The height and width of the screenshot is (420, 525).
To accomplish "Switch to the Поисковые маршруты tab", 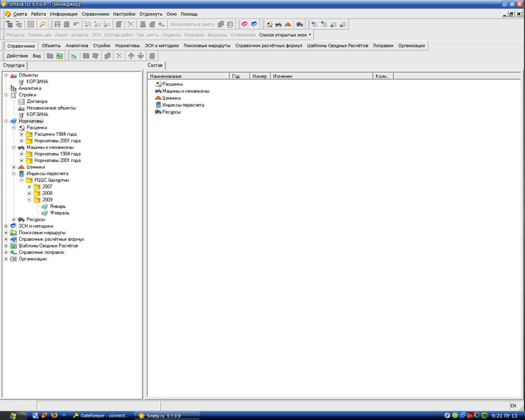I will [207, 46].
